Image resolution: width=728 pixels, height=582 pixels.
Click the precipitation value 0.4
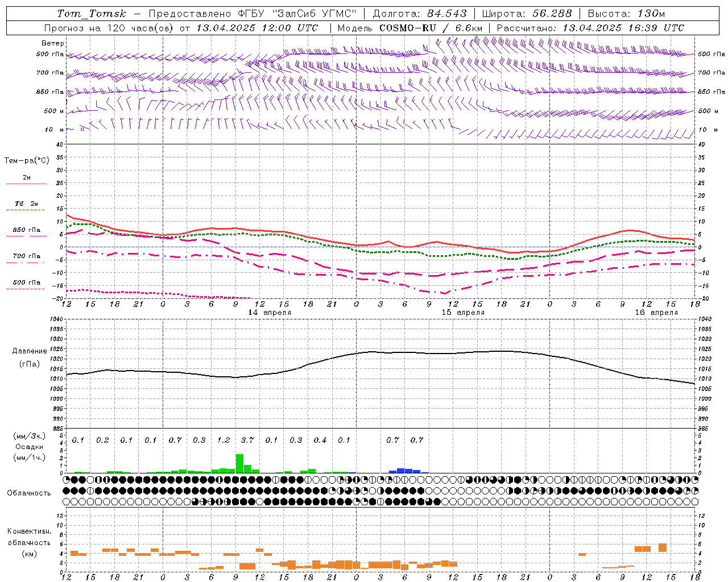click(320, 440)
